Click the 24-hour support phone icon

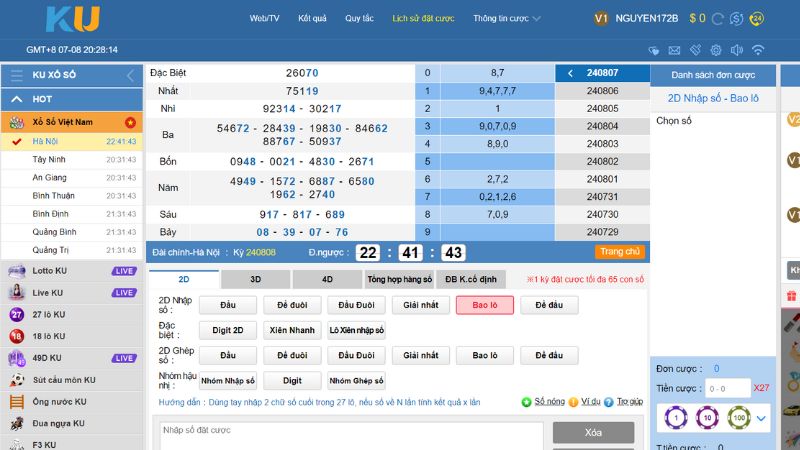756,18
